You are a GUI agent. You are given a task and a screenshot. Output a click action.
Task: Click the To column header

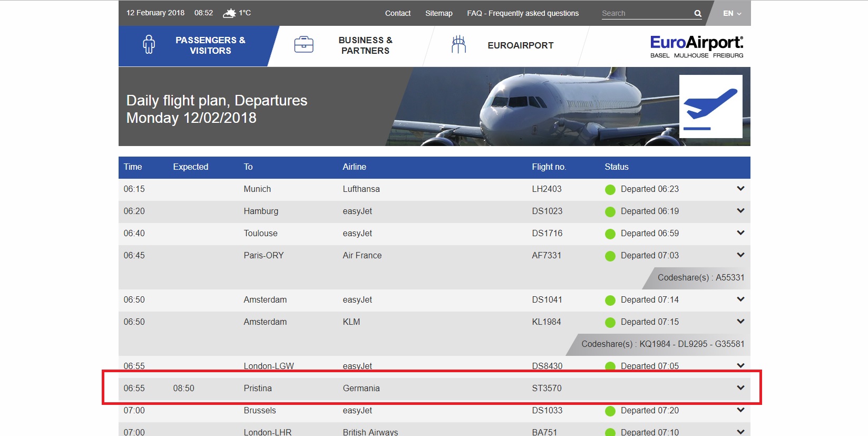[248, 167]
